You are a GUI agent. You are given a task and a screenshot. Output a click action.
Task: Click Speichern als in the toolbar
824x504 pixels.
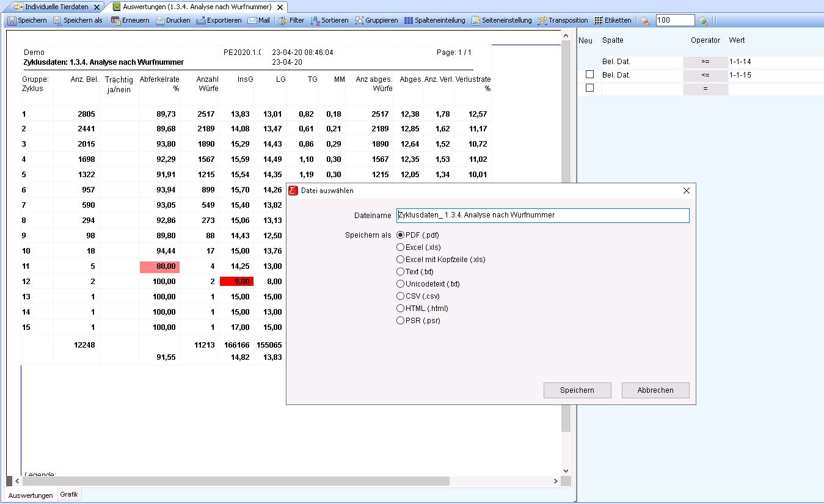point(78,20)
